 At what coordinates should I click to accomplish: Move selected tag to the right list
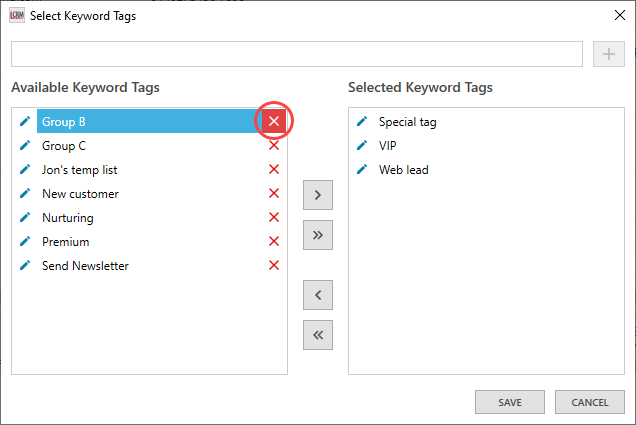317,195
